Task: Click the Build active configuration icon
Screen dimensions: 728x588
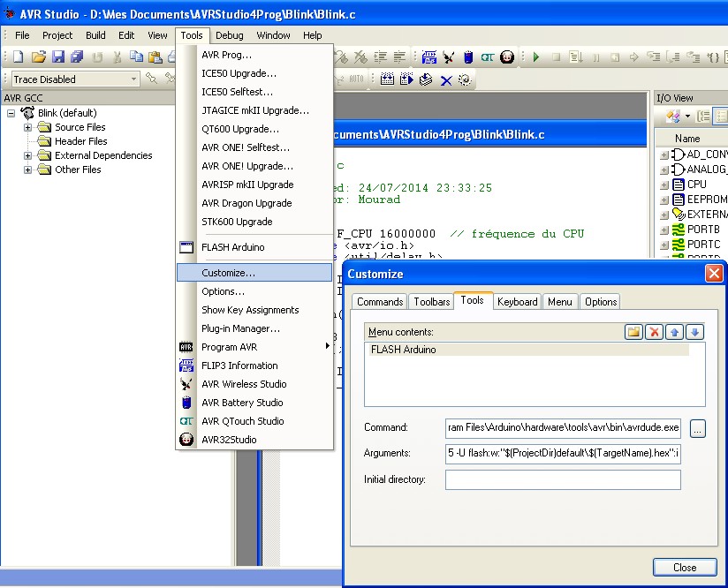Action: tap(387, 79)
